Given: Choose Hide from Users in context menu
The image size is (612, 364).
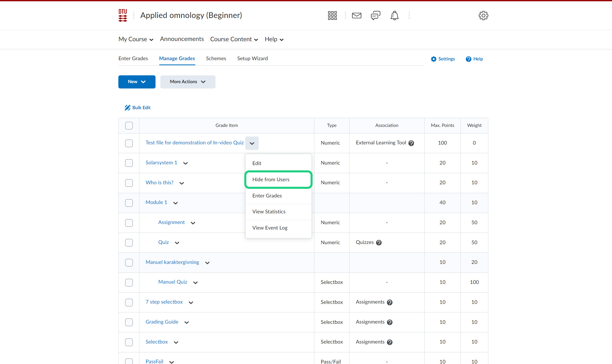Looking at the screenshot, I should pos(271,179).
